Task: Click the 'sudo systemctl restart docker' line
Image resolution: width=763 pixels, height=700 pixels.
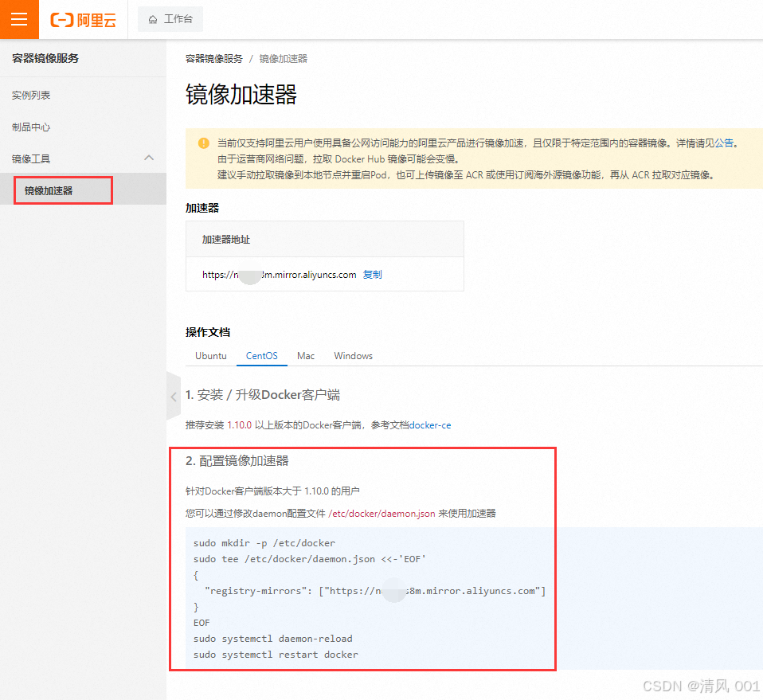Action: 276,655
